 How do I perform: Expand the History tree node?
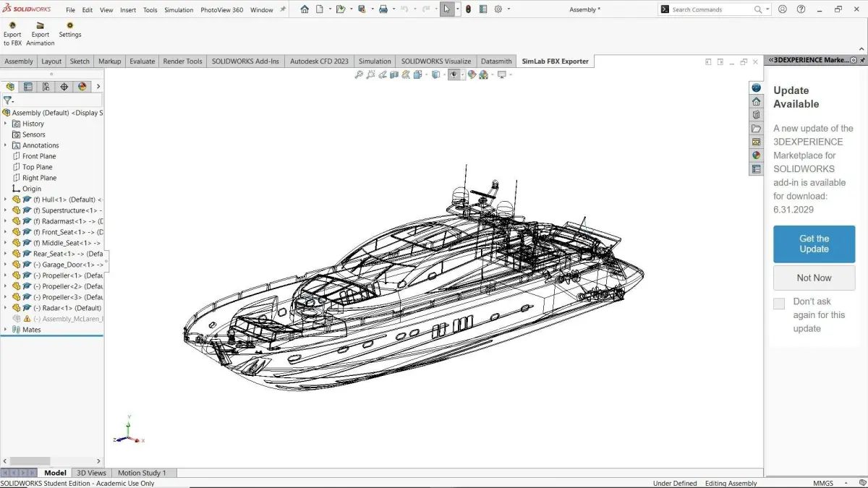tap(5, 124)
